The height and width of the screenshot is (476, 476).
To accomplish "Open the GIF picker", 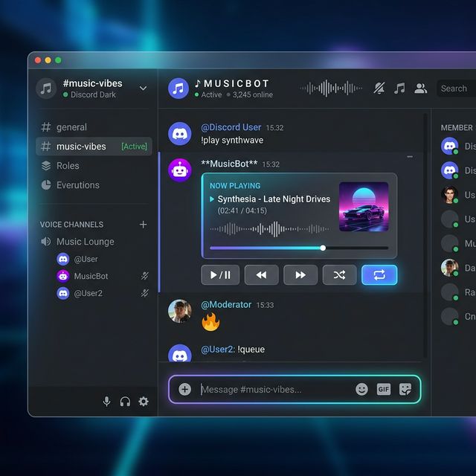I will point(384,389).
